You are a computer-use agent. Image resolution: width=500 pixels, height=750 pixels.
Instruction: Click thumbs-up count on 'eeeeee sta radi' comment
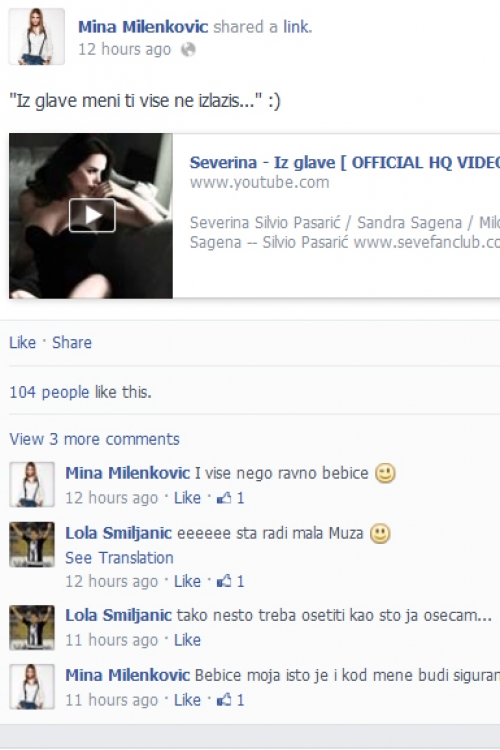pos(241,581)
